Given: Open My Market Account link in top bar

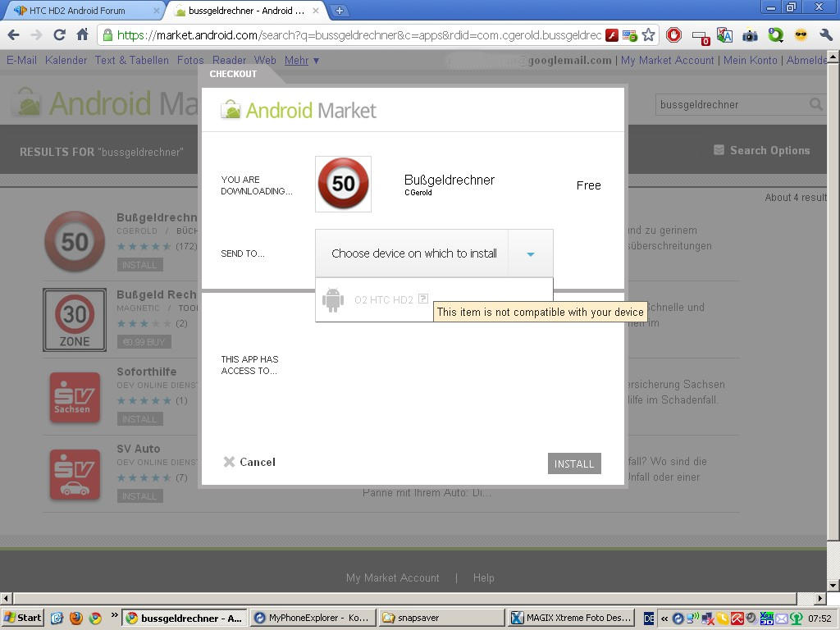Looking at the screenshot, I should pyautogui.click(x=668, y=60).
